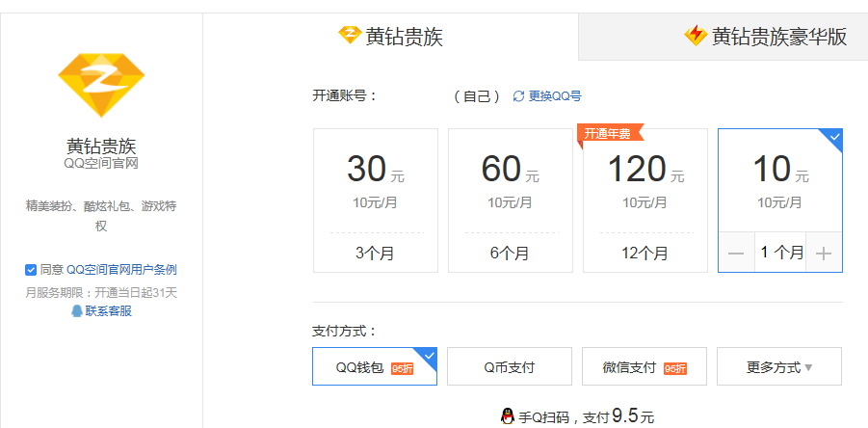Viewport: 868px width, 428px height.
Task: Click the 开通年费 ribbon label
Action: [x=611, y=133]
